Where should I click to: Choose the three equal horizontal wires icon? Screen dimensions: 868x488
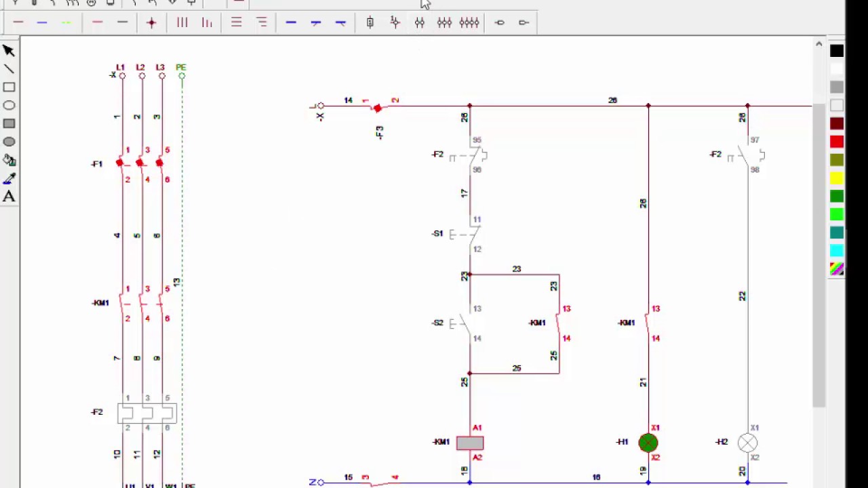tap(237, 22)
